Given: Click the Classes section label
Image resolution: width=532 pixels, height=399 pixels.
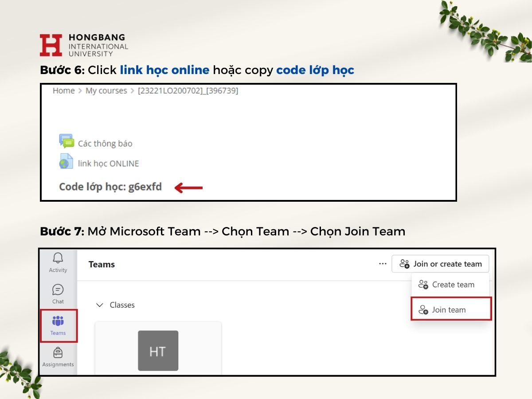Looking at the screenshot, I should point(122,305).
